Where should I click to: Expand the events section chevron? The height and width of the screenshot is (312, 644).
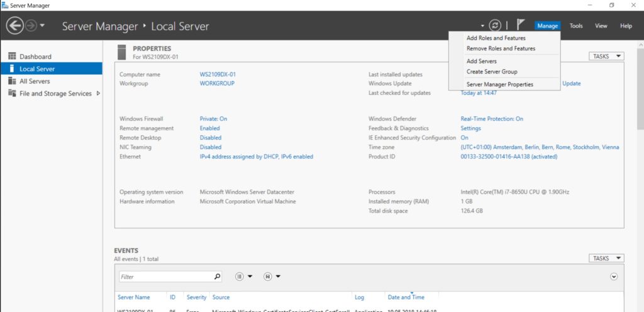click(x=614, y=277)
